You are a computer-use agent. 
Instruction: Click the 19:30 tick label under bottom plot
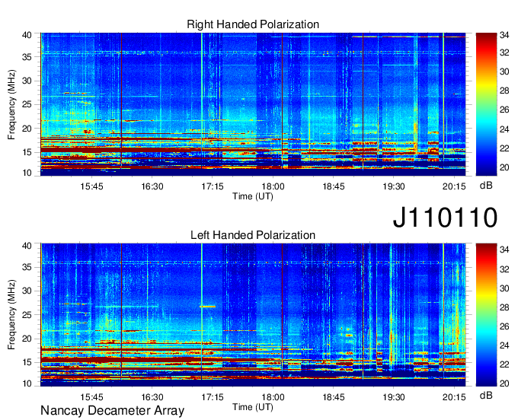click(394, 397)
